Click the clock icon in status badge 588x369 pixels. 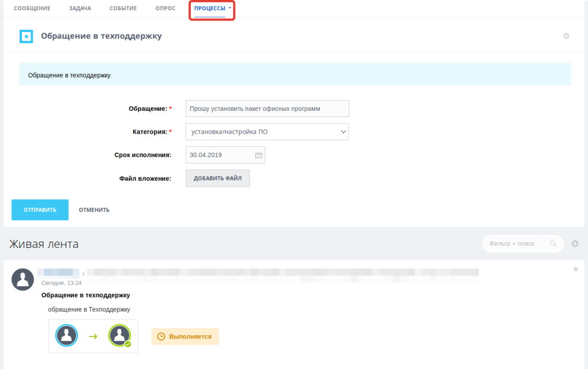(161, 336)
